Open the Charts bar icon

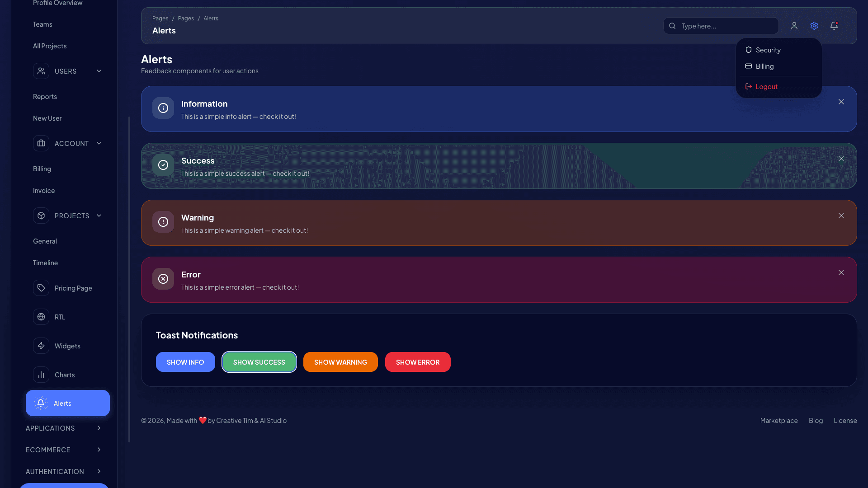coord(41,375)
